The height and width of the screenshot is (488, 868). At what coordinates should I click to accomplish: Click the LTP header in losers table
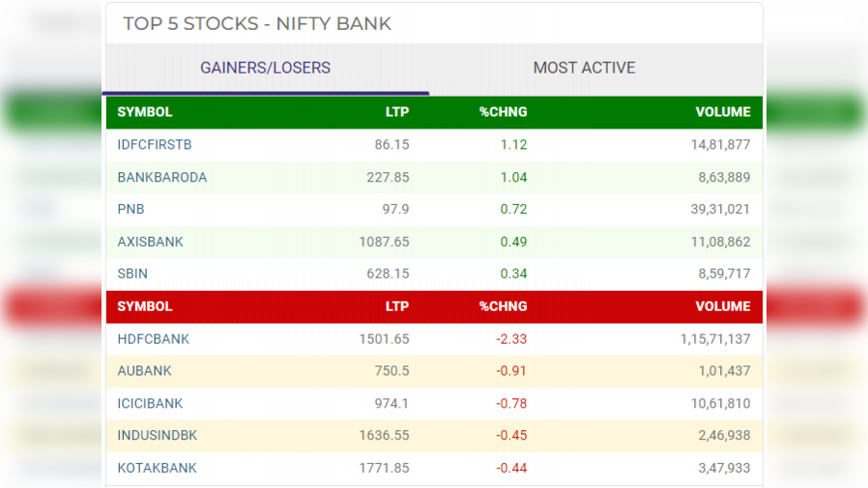[397, 306]
